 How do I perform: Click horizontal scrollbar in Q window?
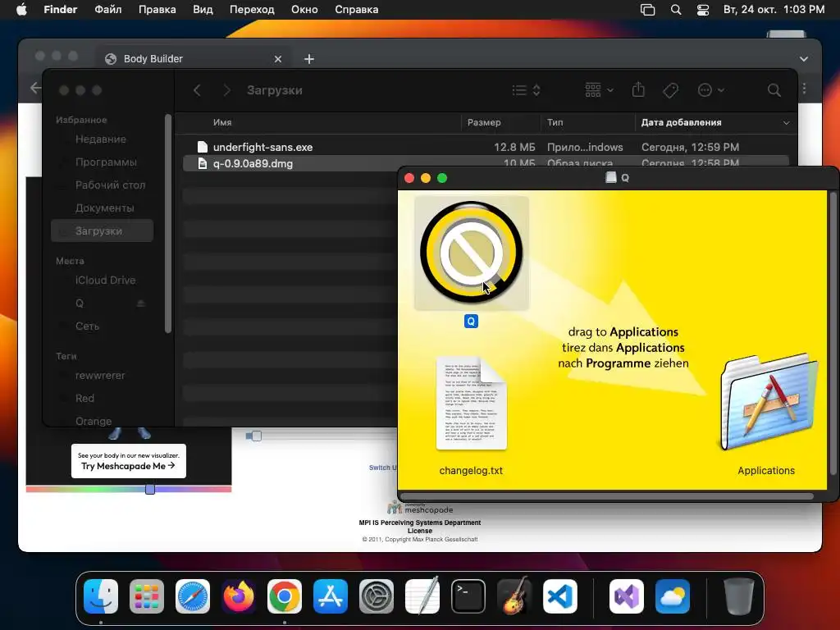[x=606, y=496]
